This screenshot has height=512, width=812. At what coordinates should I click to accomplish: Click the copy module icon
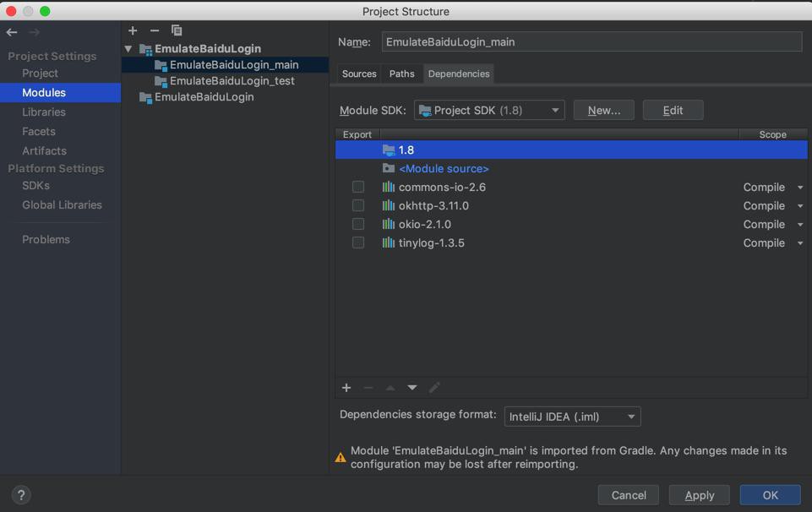(177, 30)
